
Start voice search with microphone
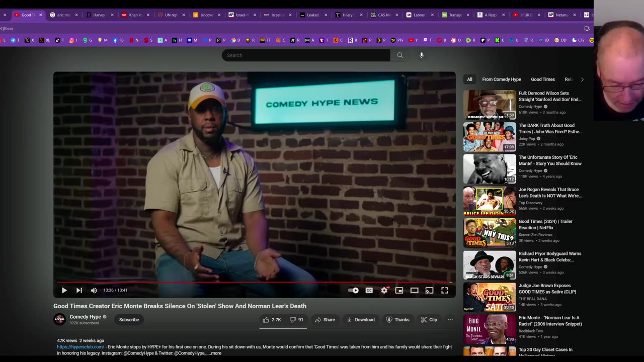click(x=422, y=55)
